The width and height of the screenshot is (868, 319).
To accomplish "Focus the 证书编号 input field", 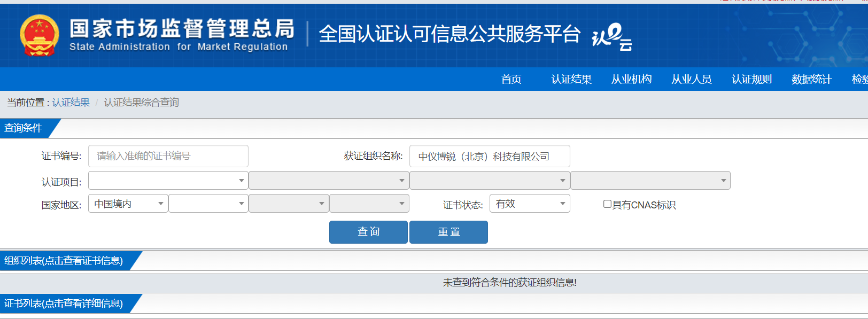I will click(x=168, y=156).
